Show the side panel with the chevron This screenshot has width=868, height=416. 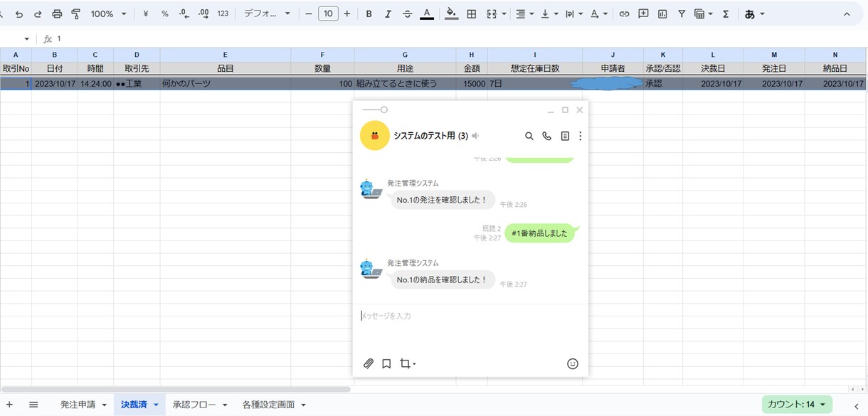click(857, 405)
